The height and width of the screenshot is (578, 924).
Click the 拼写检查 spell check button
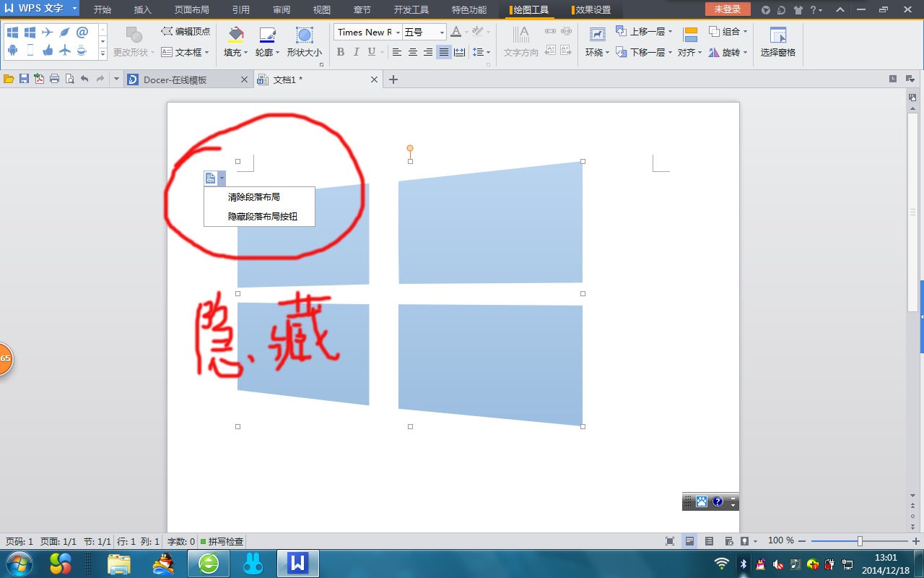click(x=222, y=541)
